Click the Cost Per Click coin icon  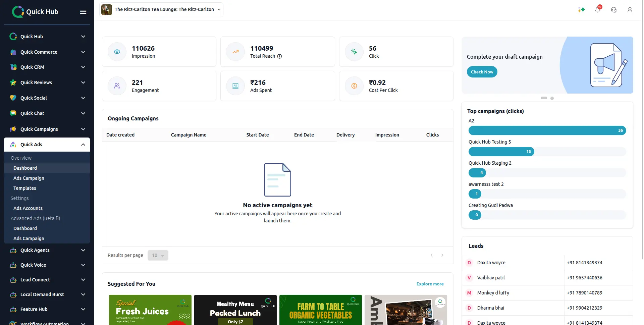[354, 86]
